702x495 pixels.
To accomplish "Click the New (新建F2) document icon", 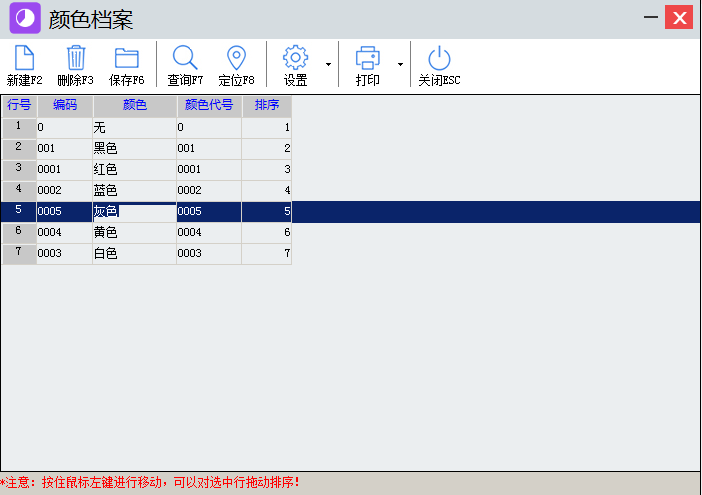I will pos(24,58).
